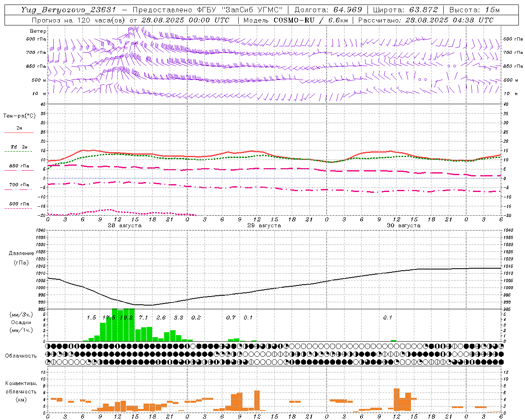Click 40 on the left temperature axis
This screenshot has width=525, height=420.
[43, 104]
